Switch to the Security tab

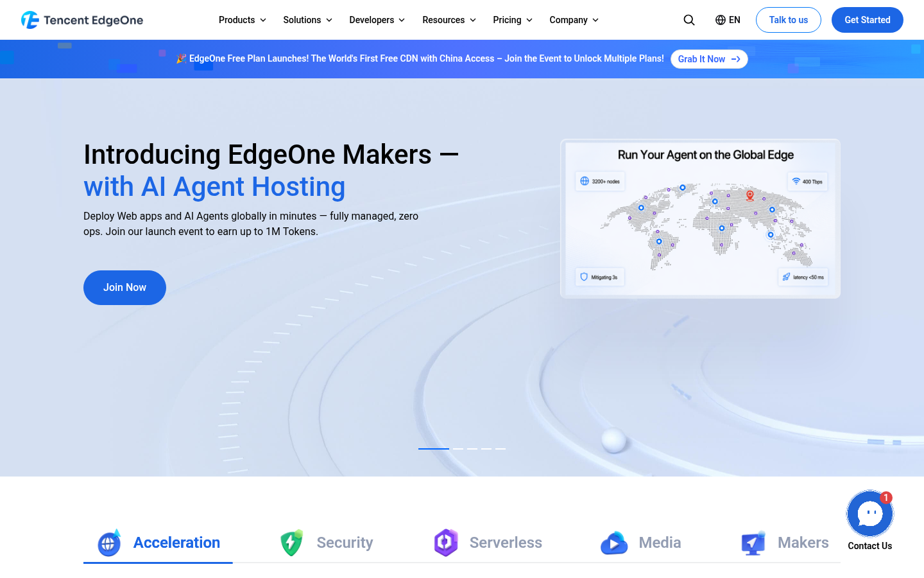tap(326, 543)
